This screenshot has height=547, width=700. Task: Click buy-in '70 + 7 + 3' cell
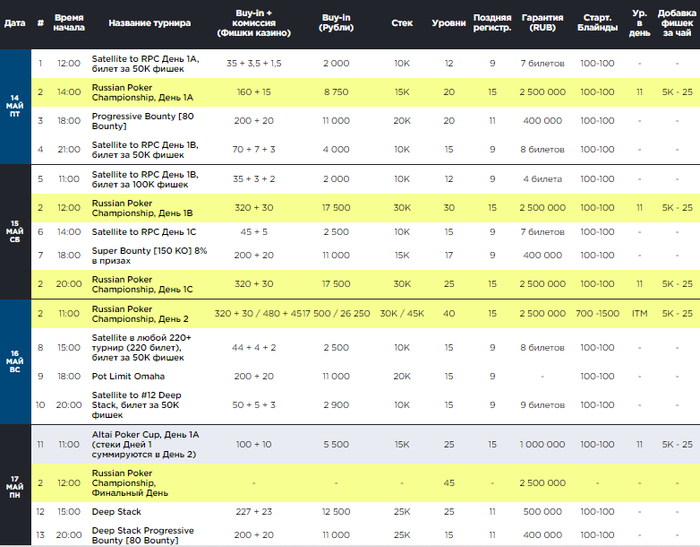254,150
